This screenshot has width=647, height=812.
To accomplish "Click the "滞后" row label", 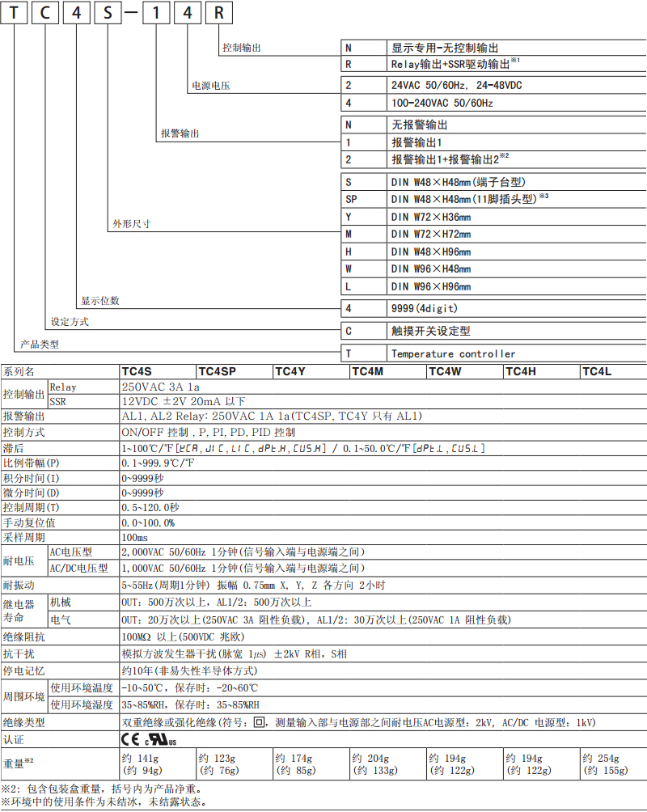I will (x=13, y=448).
